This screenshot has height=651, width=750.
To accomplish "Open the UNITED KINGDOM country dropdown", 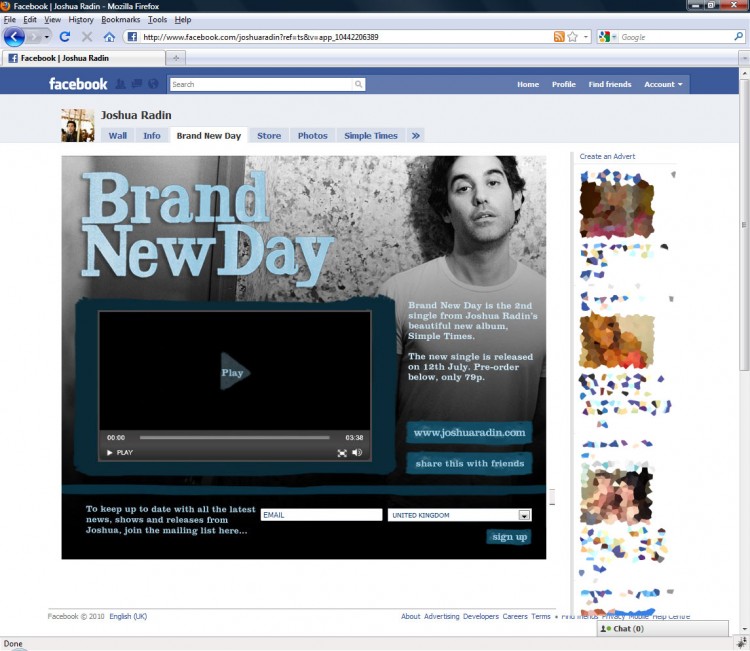I will (x=524, y=515).
